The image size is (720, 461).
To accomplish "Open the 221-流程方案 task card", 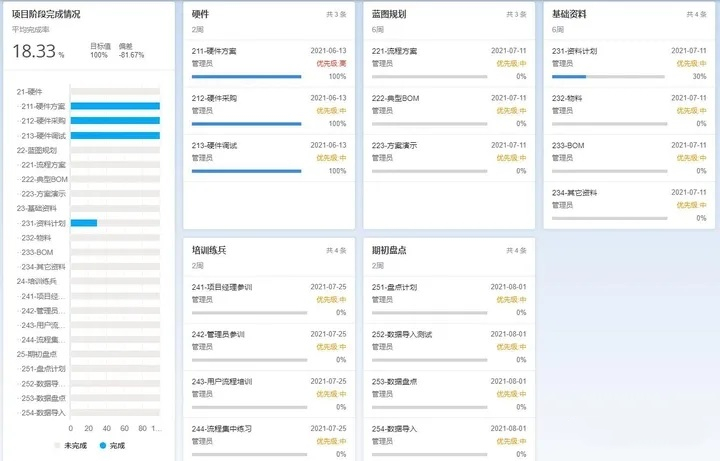I will point(448,62).
